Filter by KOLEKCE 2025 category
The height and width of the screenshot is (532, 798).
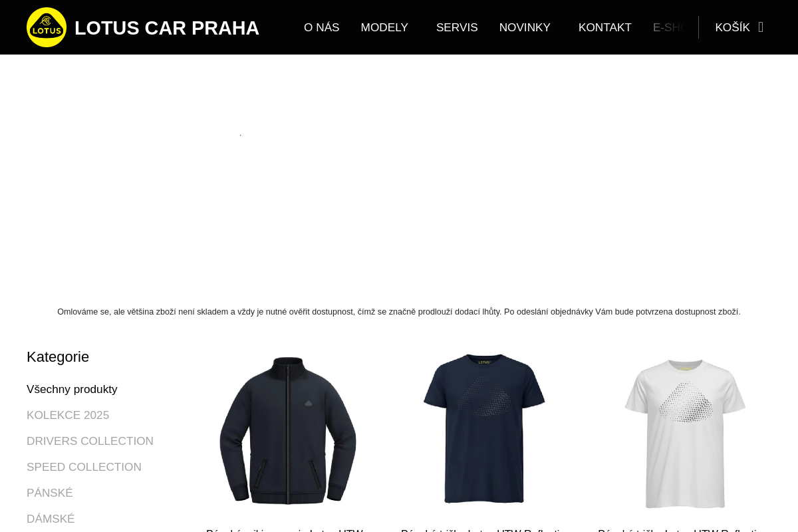click(68, 415)
